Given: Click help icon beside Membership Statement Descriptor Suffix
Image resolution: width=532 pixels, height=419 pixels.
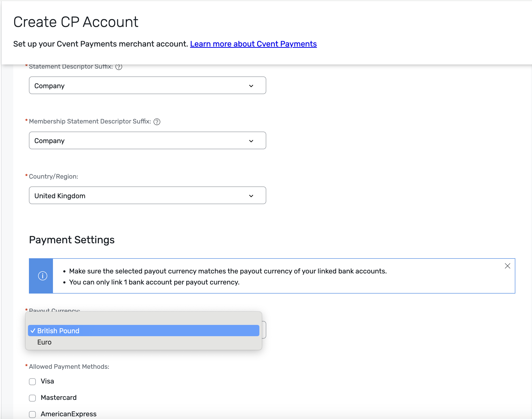Looking at the screenshot, I should tap(157, 122).
